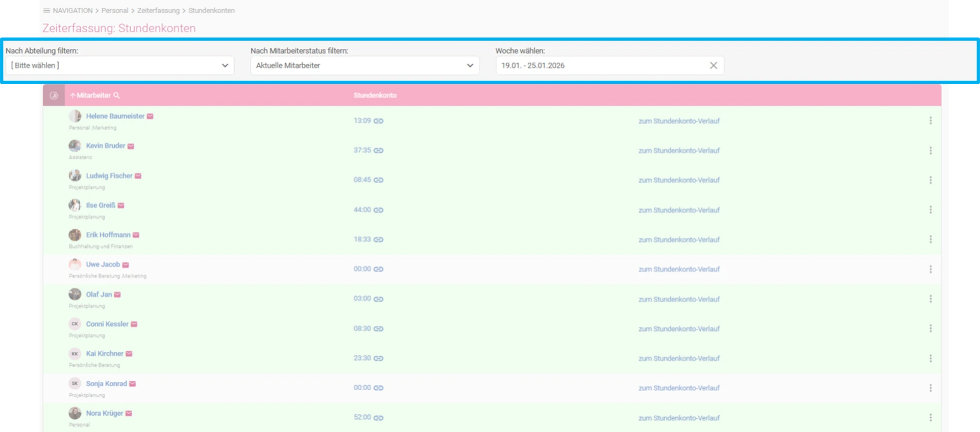Image resolution: width=980 pixels, height=432 pixels.
Task: Open row options for Uwe Jacob
Action: (x=930, y=269)
